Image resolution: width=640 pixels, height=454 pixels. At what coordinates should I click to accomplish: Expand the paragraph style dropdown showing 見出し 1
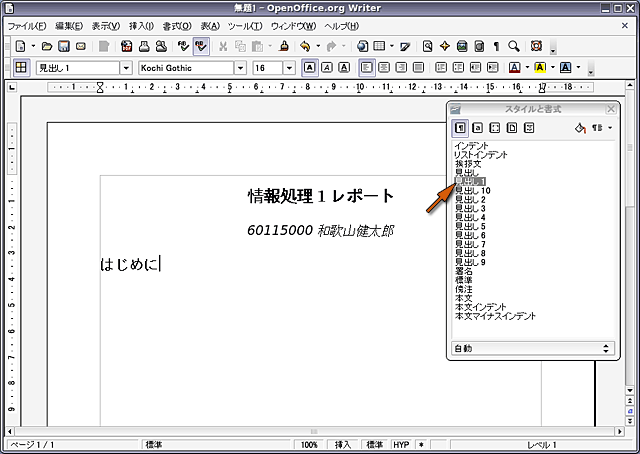coord(126,68)
